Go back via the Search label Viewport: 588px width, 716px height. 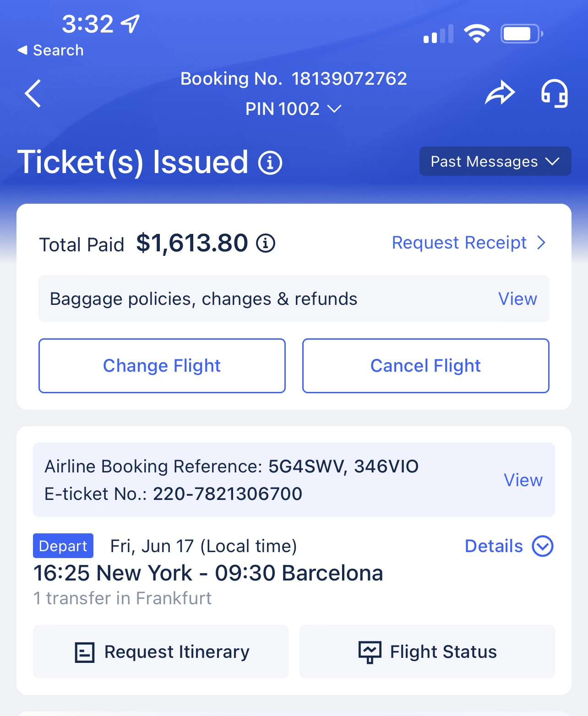(x=50, y=50)
